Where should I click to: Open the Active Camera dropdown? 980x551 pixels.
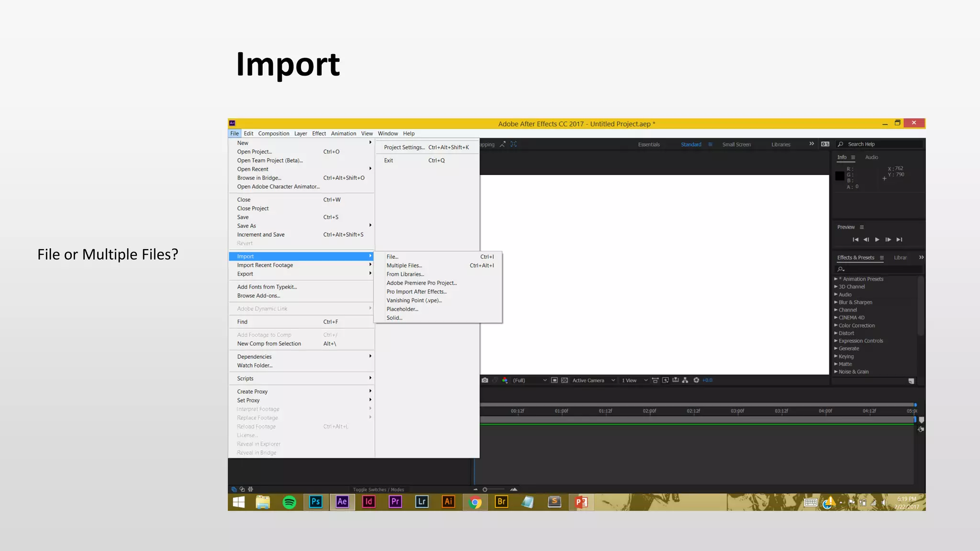click(593, 380)
